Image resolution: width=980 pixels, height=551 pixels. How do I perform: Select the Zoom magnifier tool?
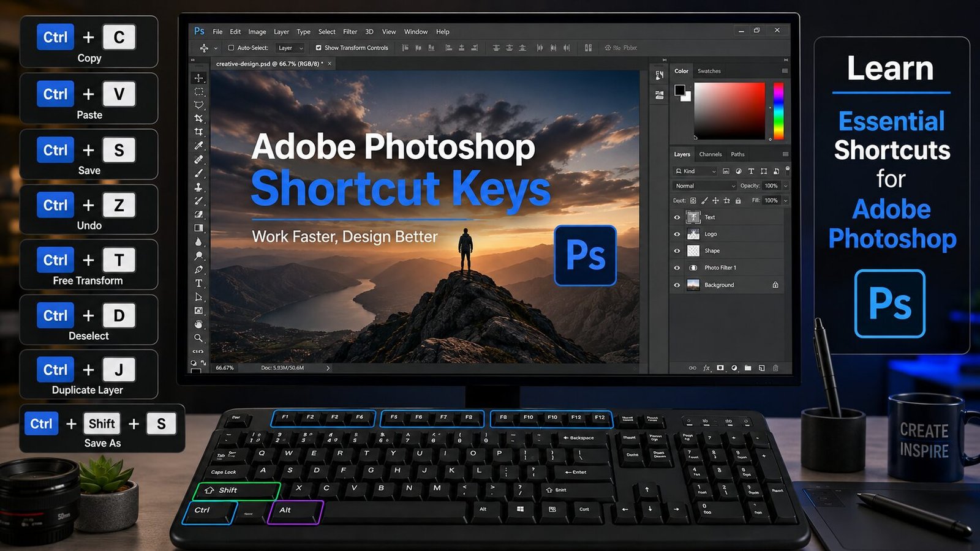pos(198,338)
